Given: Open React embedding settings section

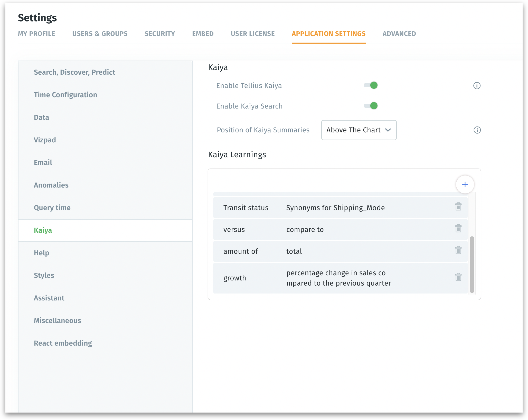Looking at the screenshot, I should coord(63,343).
